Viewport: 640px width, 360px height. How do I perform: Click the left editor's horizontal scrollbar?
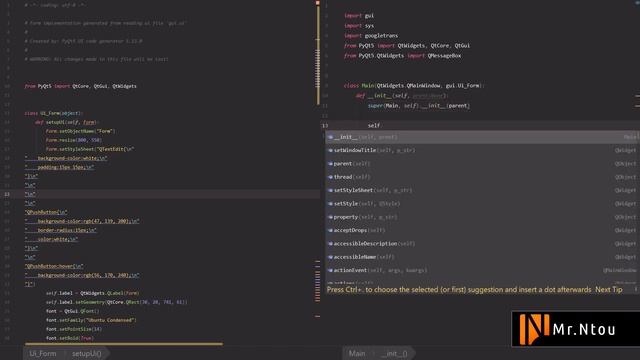(x=124, y=344)
